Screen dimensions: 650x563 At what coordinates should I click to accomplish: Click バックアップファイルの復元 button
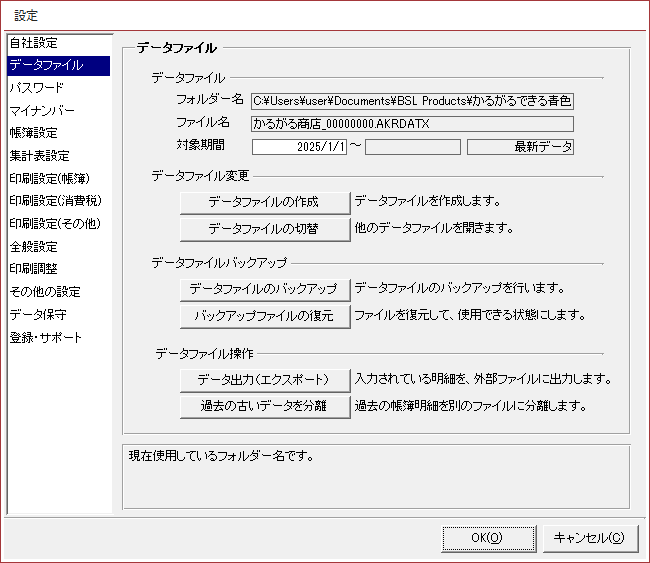click(x=265, y=316)
